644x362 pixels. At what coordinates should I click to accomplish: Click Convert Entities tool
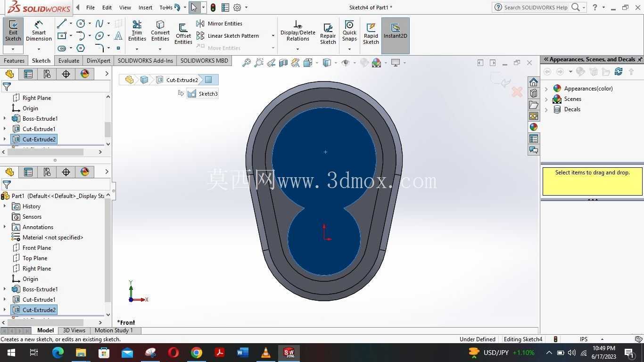160,31
